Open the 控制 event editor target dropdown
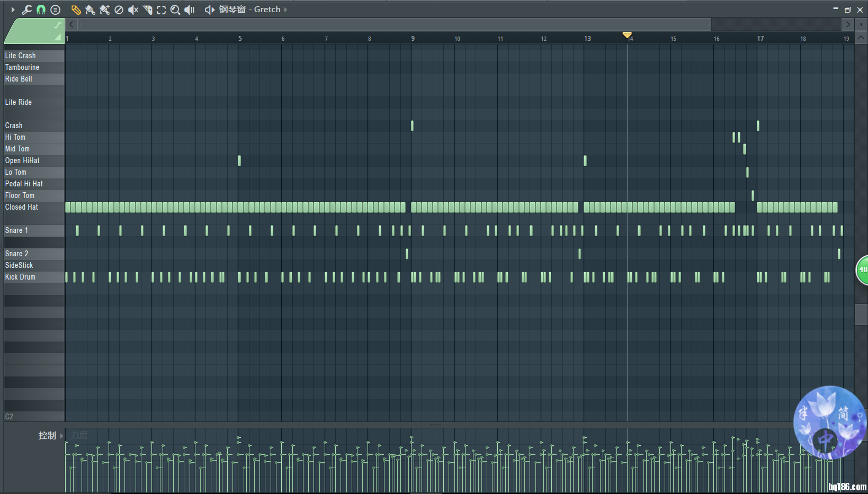The width and height of the screenshot is (868, 494). tap(50, 435)
